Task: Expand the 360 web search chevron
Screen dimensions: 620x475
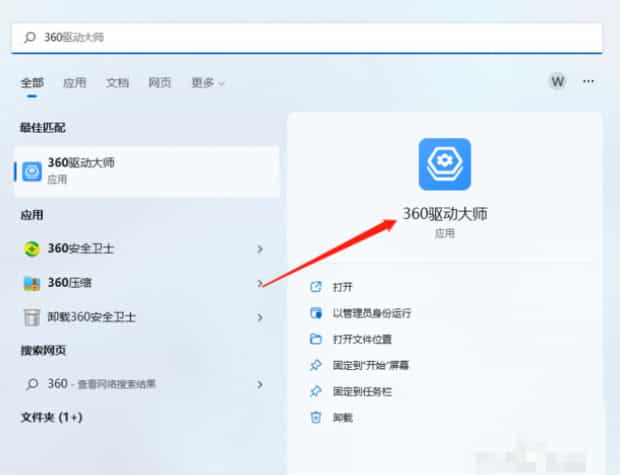Action: click(x=260, y=384)
